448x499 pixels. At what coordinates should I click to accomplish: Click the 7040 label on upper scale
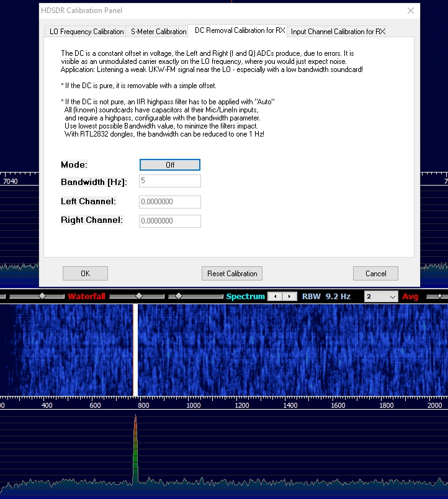[x=10, y=181]
